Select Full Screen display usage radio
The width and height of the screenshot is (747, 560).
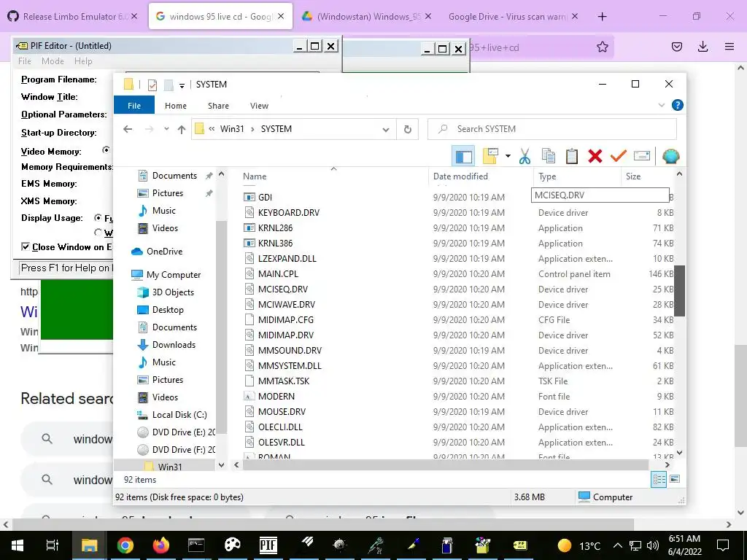98,217
